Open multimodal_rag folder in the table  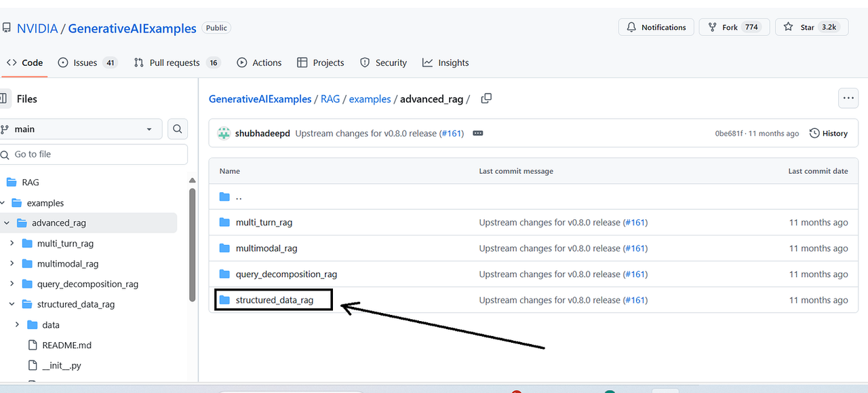pos(267,248)
